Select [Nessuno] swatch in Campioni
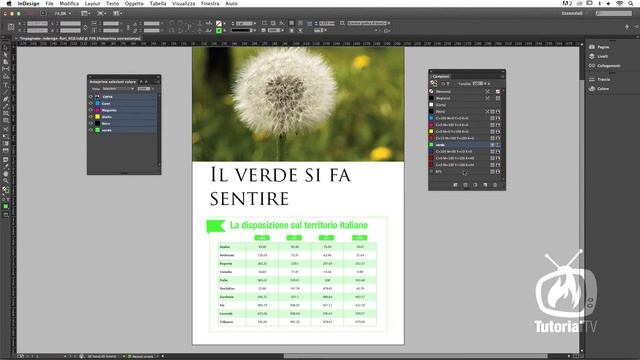Screen dimensions: 640x360 coord(465,91)
